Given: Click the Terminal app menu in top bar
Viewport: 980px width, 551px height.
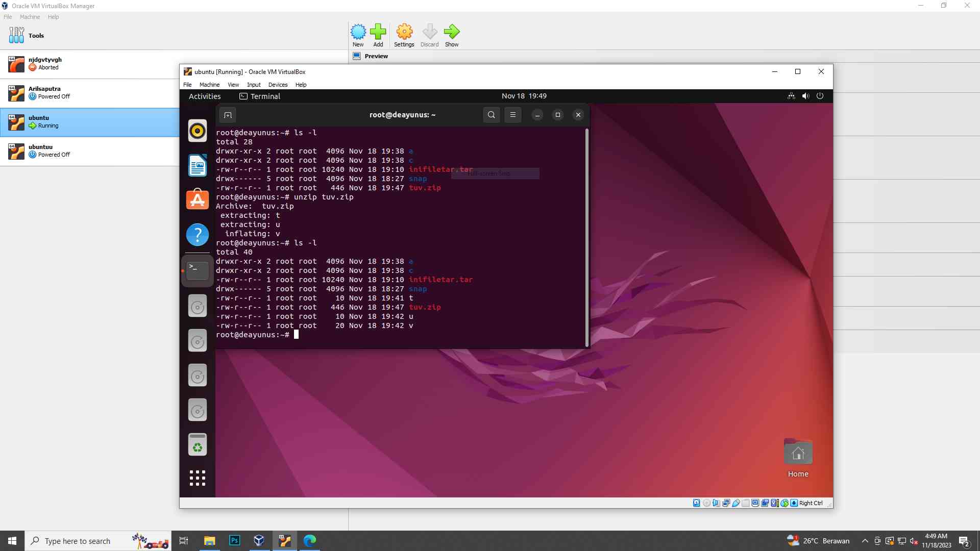Looking at the screenshot, I should click(x=260, y=96).
